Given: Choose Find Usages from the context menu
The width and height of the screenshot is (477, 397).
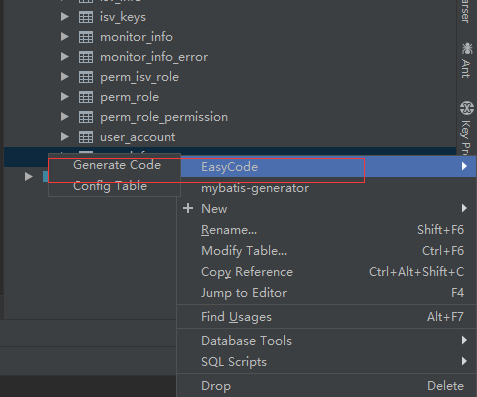Looking at the screenshot, I should (x=326, y=317).
